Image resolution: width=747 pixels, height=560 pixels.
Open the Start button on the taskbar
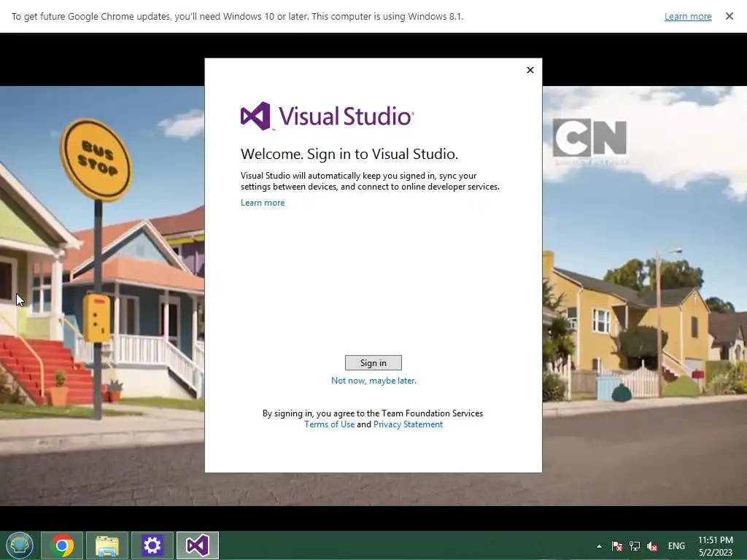click(x=19, y=545)
